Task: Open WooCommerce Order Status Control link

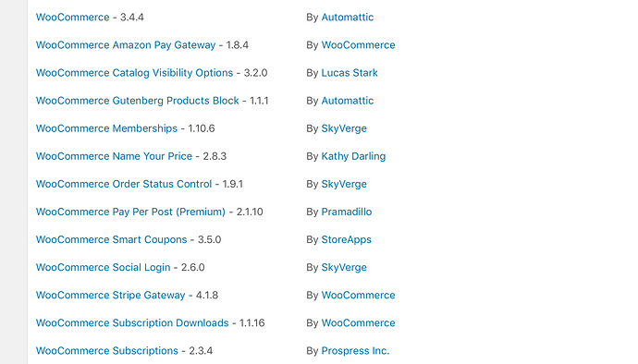Action: point(124,184)
